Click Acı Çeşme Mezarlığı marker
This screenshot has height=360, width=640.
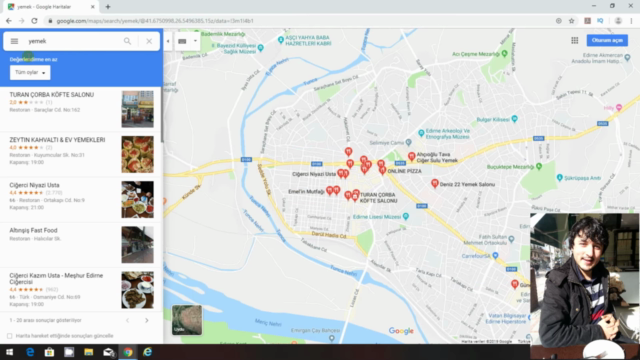(504, 53)
